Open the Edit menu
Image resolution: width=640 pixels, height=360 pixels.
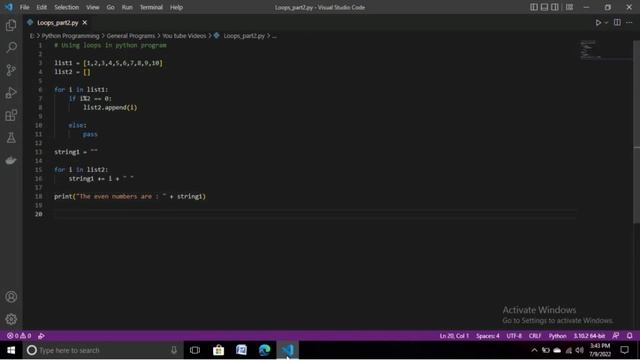click(x=42, y=7)
